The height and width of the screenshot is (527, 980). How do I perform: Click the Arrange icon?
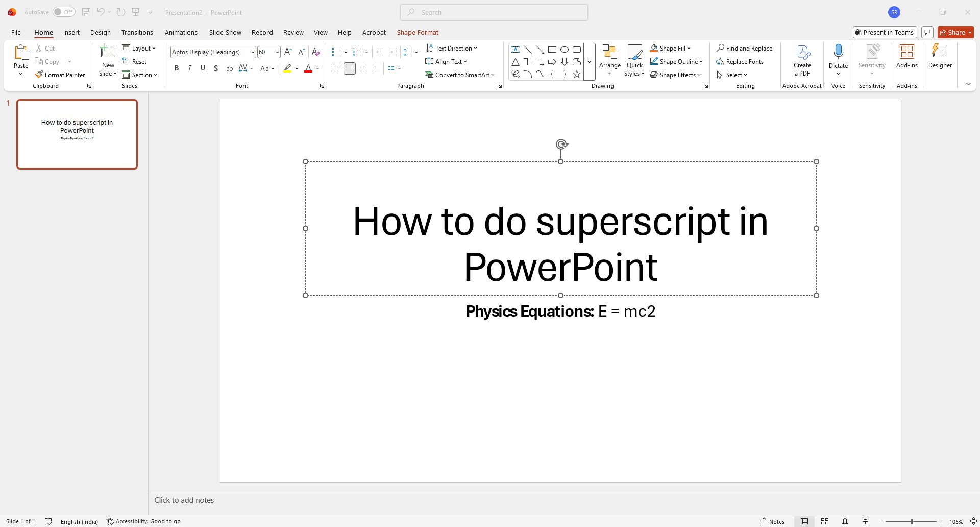609,52
